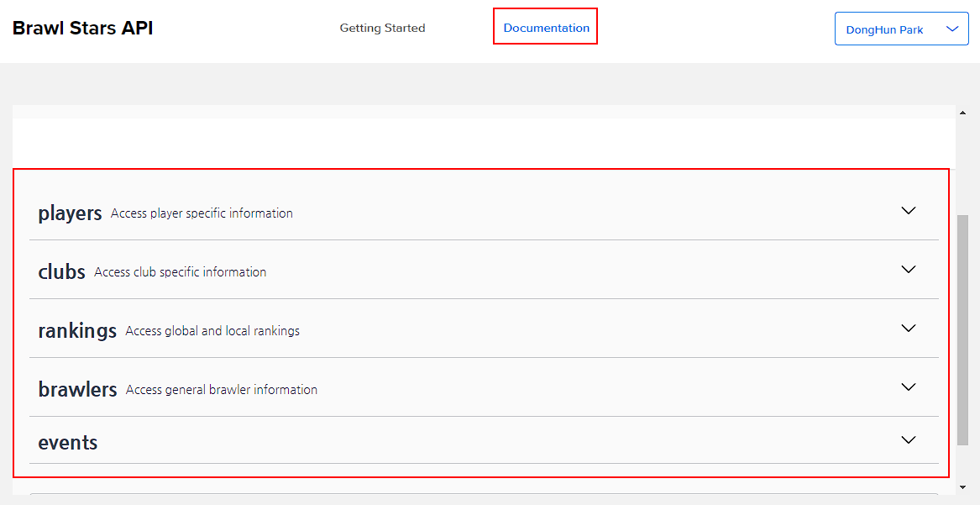Click the clubs section heading
Image resolution: width=980 pixels, height=505 pixels.
(x=61, y=272)
